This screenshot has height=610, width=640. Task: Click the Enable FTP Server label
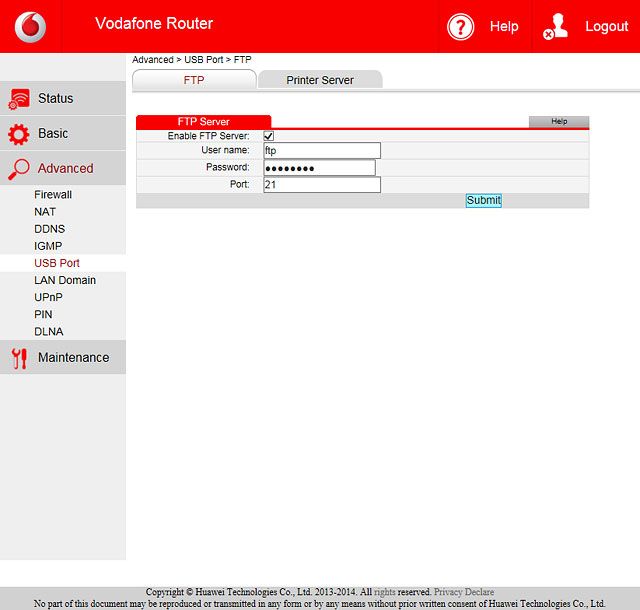coord(208,136)
